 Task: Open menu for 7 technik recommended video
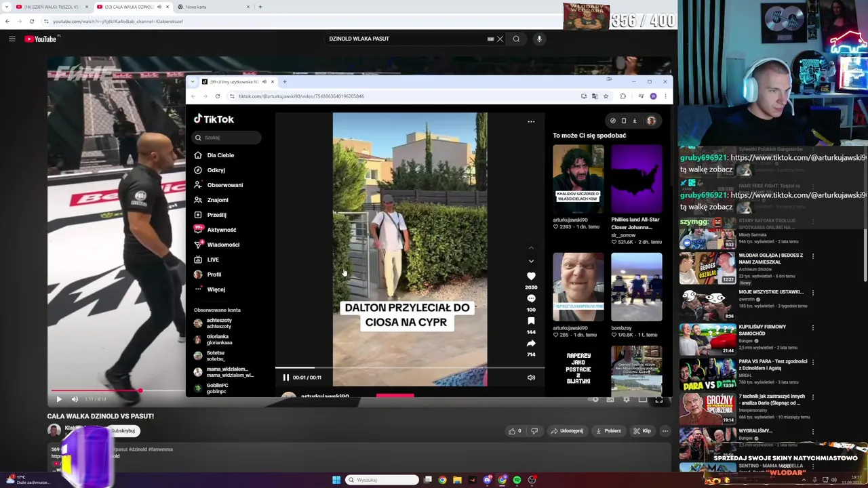[x=812, y=397]
